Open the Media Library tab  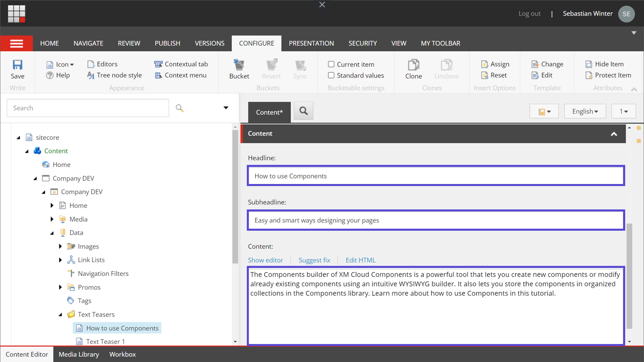78,354
